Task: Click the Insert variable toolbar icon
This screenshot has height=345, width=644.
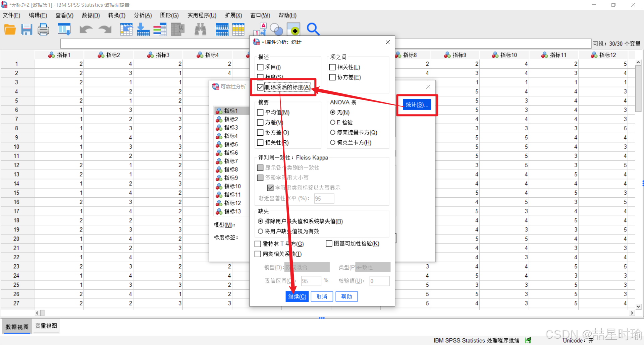Action: coord(238,29)
